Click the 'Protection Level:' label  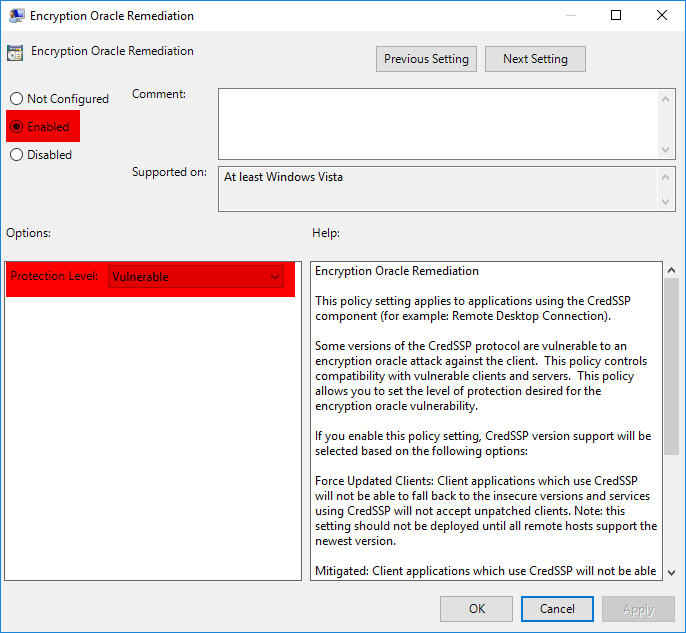tap(54, 276)
